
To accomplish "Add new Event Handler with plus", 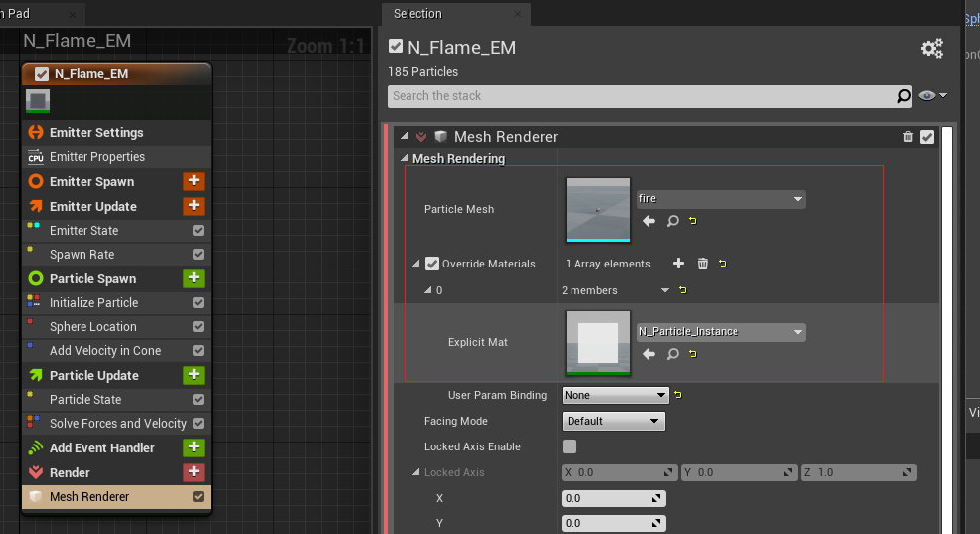I will pos(194,447).
